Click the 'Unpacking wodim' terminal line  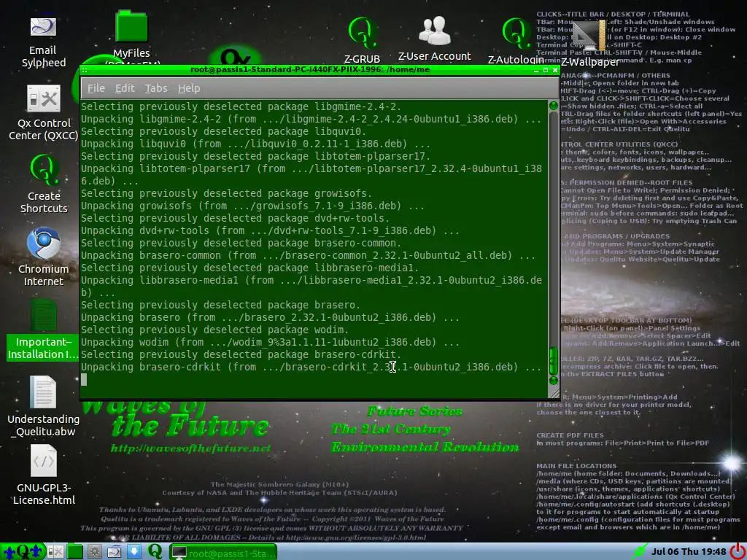270,343
